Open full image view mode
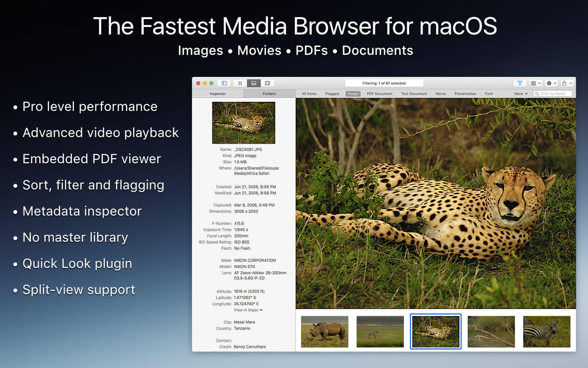588x368 pixels. pos(267,83)
